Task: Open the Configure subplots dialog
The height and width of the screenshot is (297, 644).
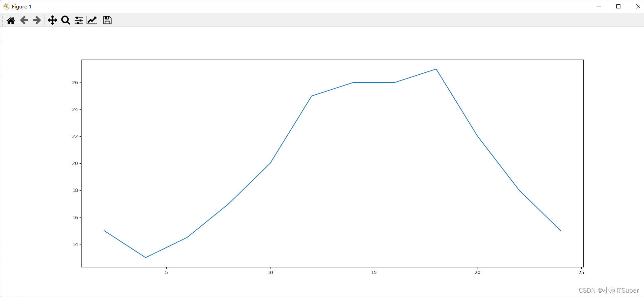Action: 79,21
